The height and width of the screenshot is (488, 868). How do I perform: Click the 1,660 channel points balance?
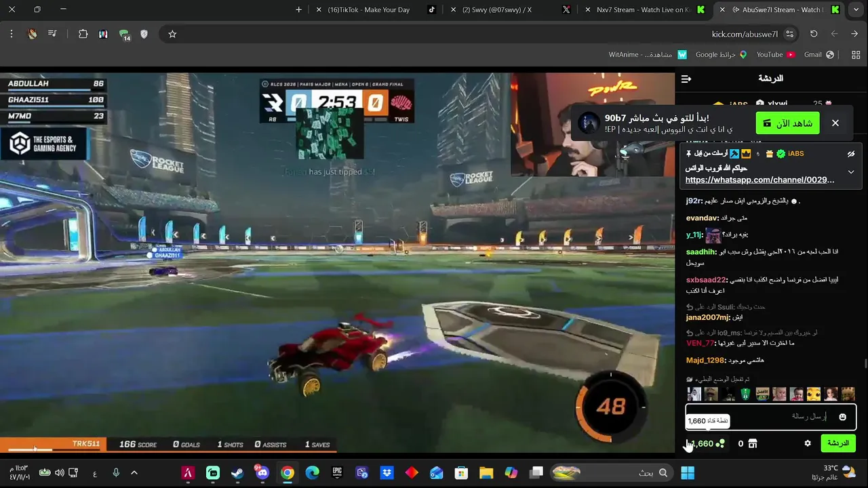click(706, 443)
